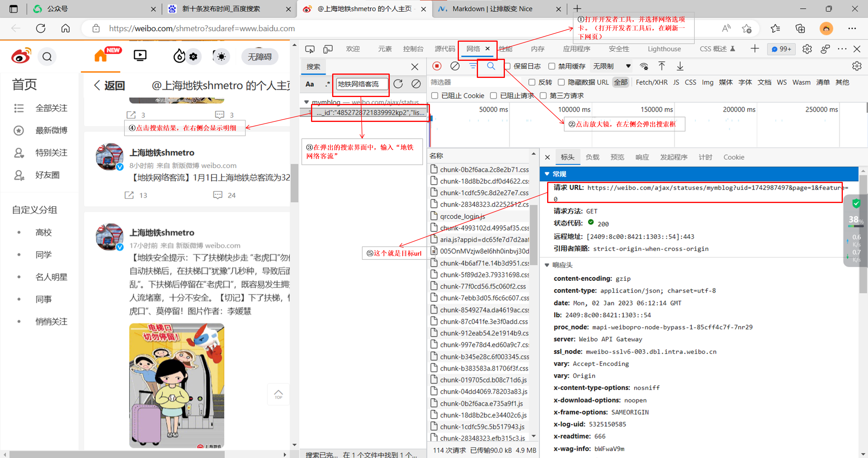Clear the search results icon
Viewport: 868px width, 458px height.
416,84
